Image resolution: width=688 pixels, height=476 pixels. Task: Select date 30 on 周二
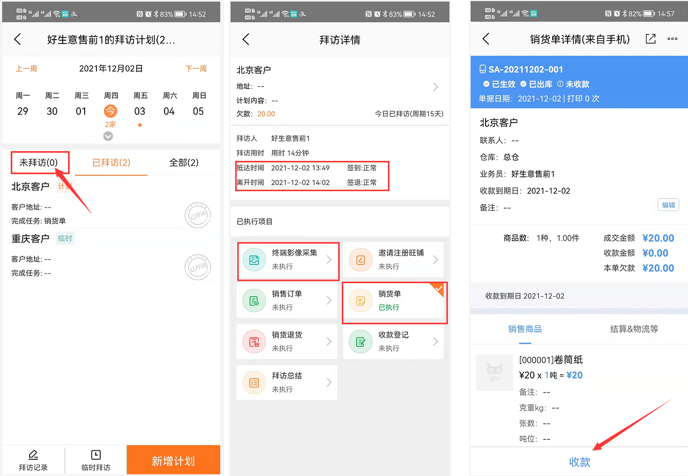click(x=52, y=111)
